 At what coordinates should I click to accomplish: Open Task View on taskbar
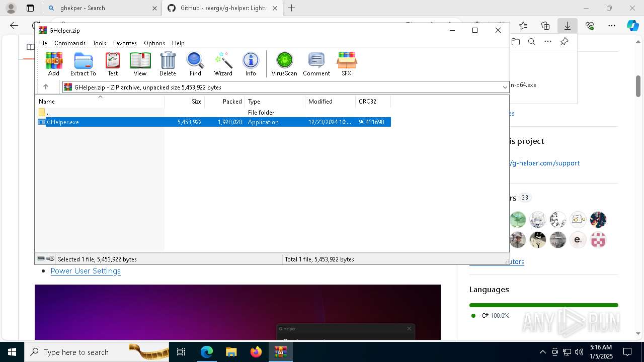181,352
